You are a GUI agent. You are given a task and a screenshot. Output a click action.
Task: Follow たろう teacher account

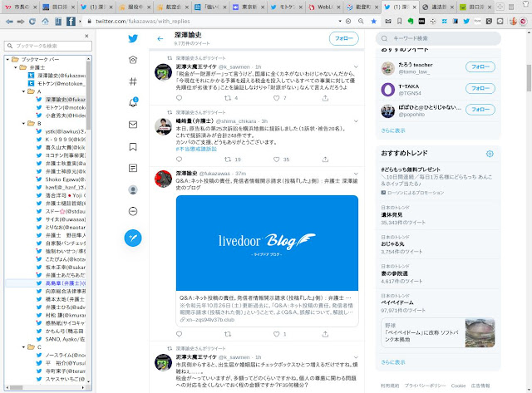coord(480,66)
